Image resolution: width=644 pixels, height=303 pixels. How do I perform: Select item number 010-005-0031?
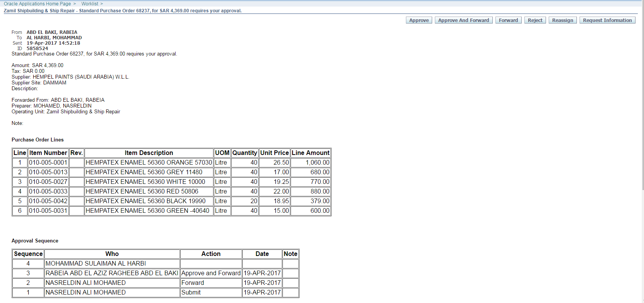48,210
